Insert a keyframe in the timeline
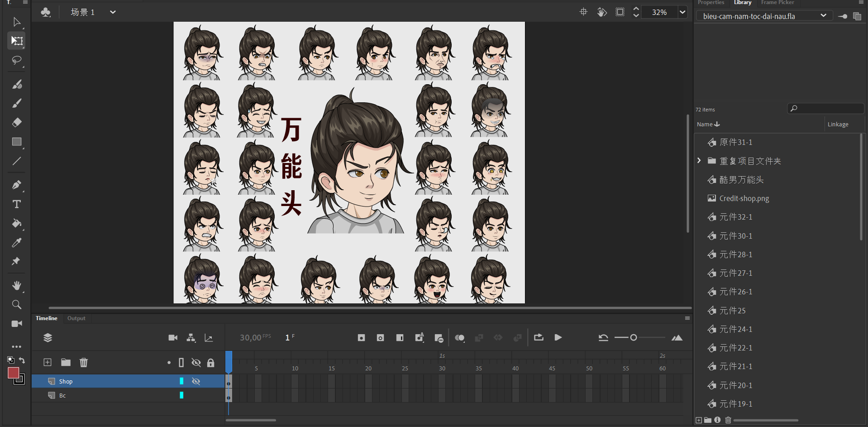The width and height of the screenshot is (868, 427). (x=361, y=338)
